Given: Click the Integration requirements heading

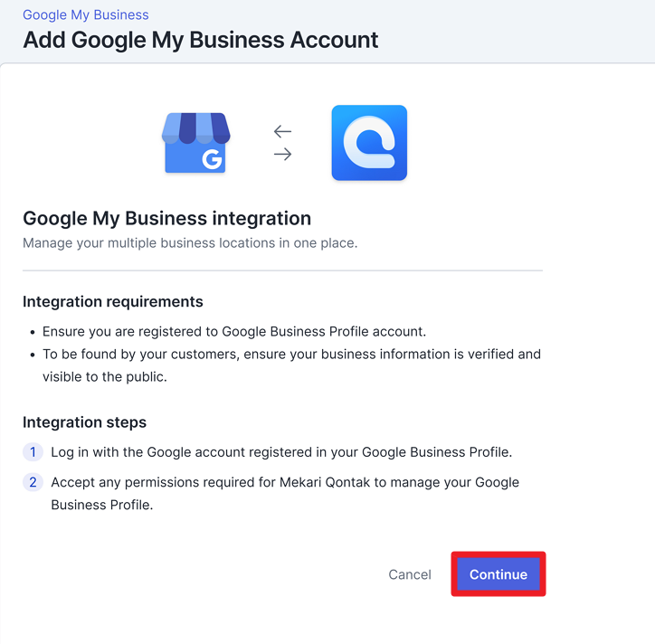Looking at the screenshot, I should [x=113, y=301].
